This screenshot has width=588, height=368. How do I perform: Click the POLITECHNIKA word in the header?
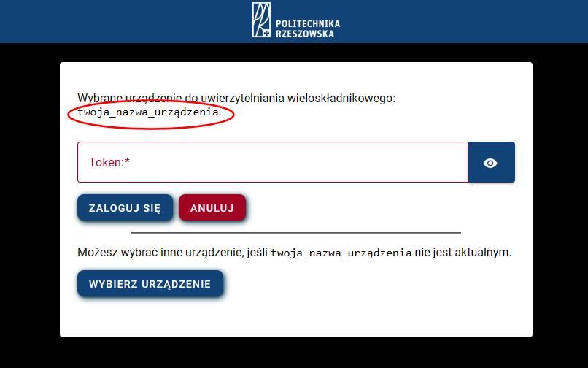coord(308,24)
